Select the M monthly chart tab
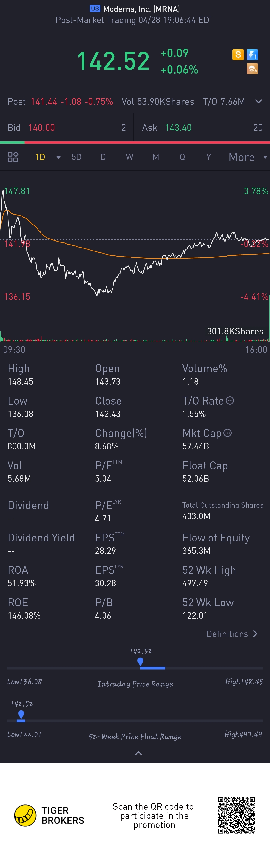This screenshot has height=868, width=270. tap(156, 157)
